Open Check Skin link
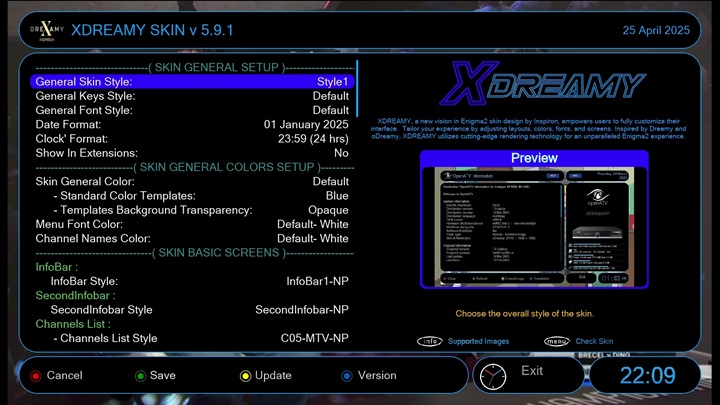The image size is (720, 405). tap(594, 341)
